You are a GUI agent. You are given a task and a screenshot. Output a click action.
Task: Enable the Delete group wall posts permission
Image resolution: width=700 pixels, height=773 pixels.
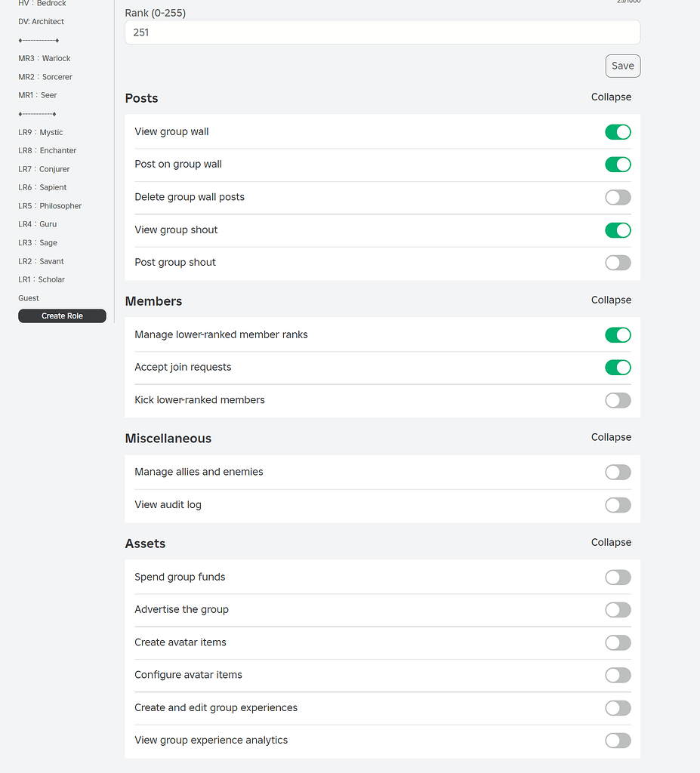pos(618,197)
